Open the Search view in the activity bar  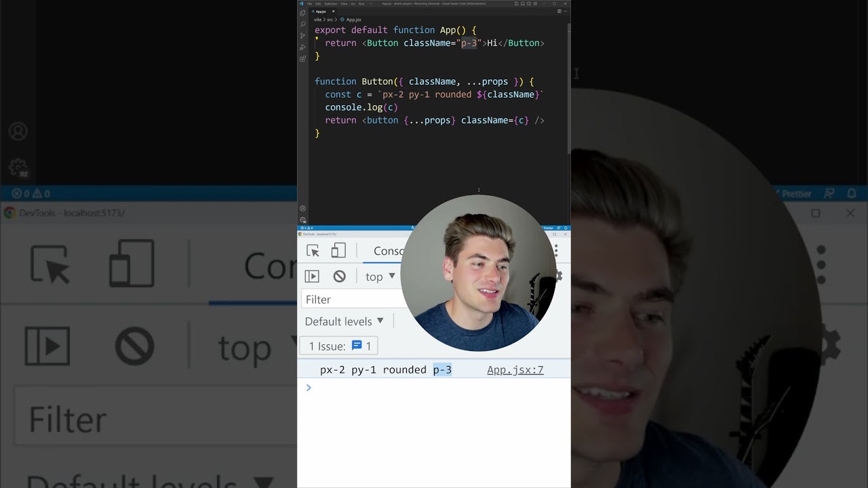tap(302, 24)
